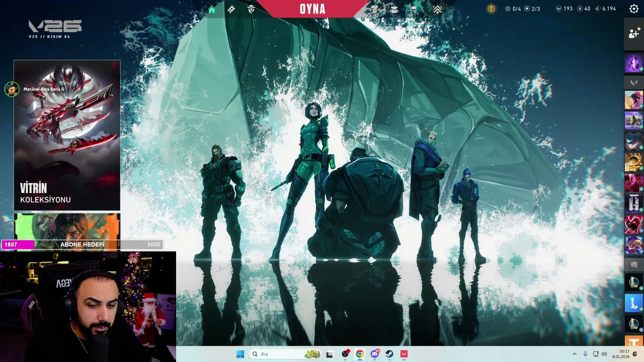Open the Collection icon in top navigation
This screenshot has height=362, width=644.
coord(394,9)
